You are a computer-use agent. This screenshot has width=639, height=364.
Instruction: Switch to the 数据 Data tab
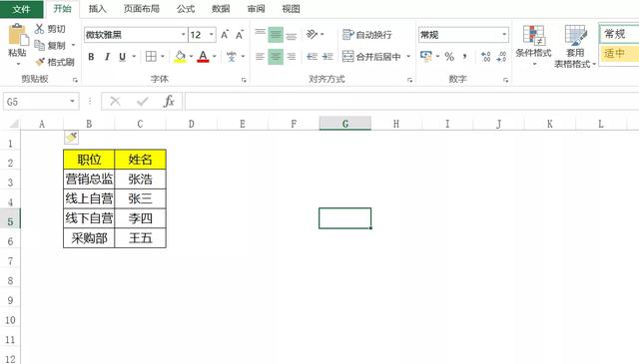click(221, 9)
